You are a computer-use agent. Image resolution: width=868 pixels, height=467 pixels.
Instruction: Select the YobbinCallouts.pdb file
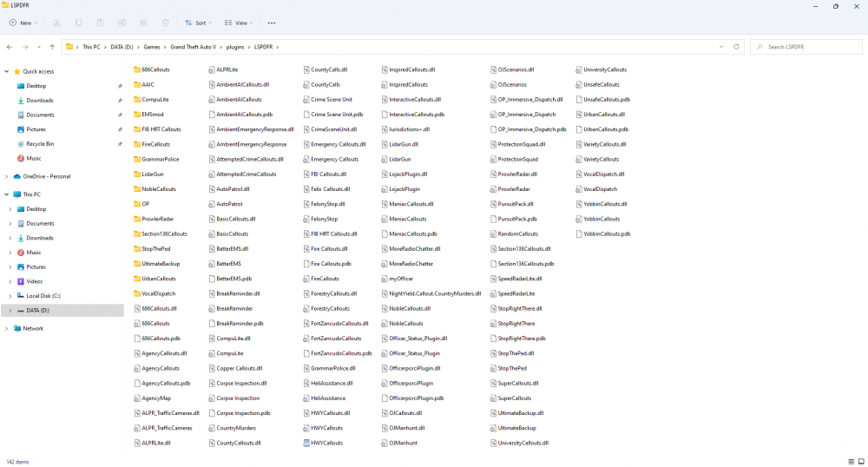(x=603, y=234)
